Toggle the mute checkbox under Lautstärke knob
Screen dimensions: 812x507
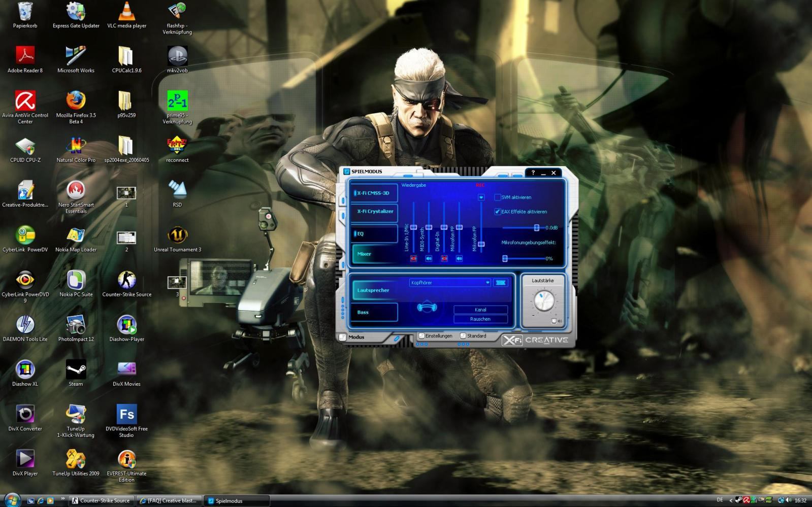554,321
